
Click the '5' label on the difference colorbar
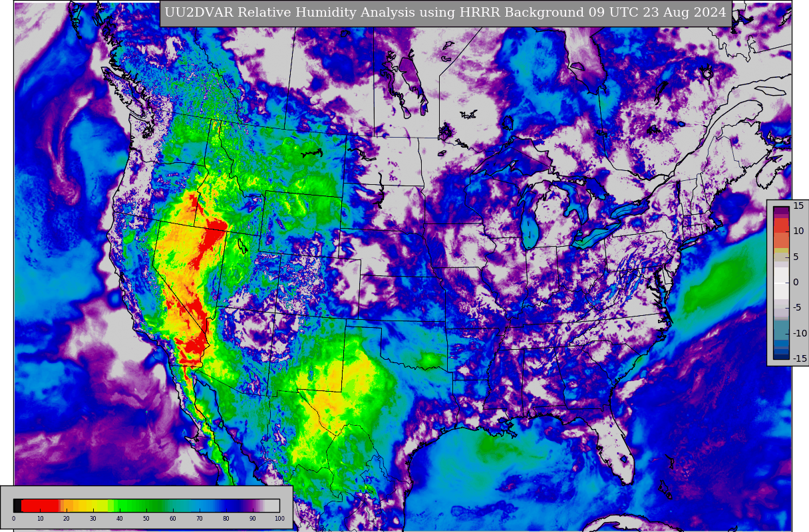point(796,257)
